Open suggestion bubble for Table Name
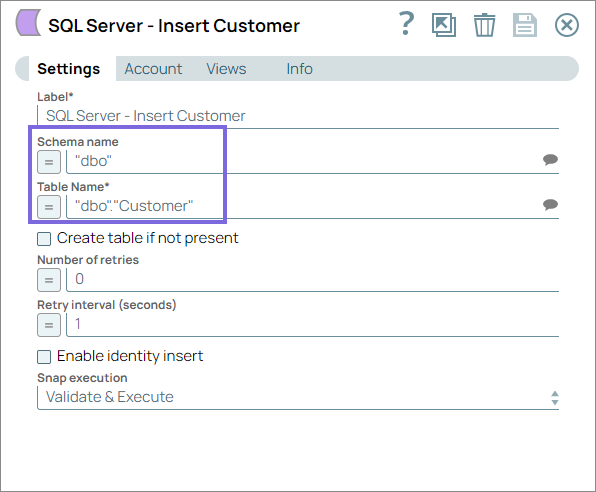The height and width of the screenshot is (492, 596). coord(550,205)
